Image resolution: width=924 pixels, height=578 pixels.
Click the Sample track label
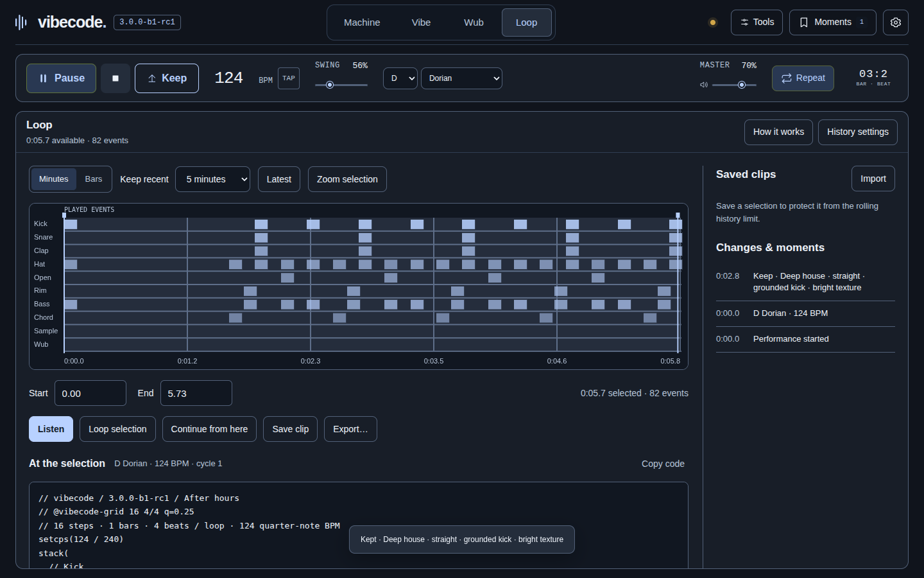click(x=46, y=331)
